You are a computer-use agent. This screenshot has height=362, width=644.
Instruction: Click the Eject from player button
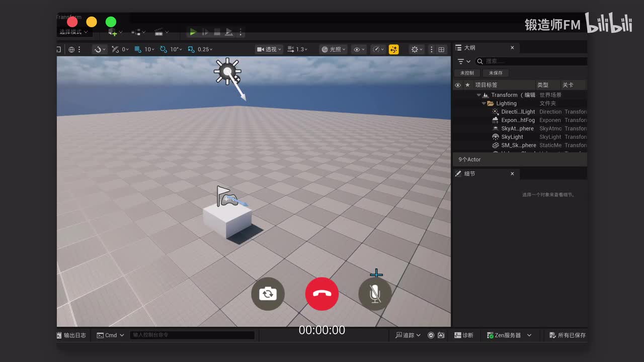click(x=229, y=32)
